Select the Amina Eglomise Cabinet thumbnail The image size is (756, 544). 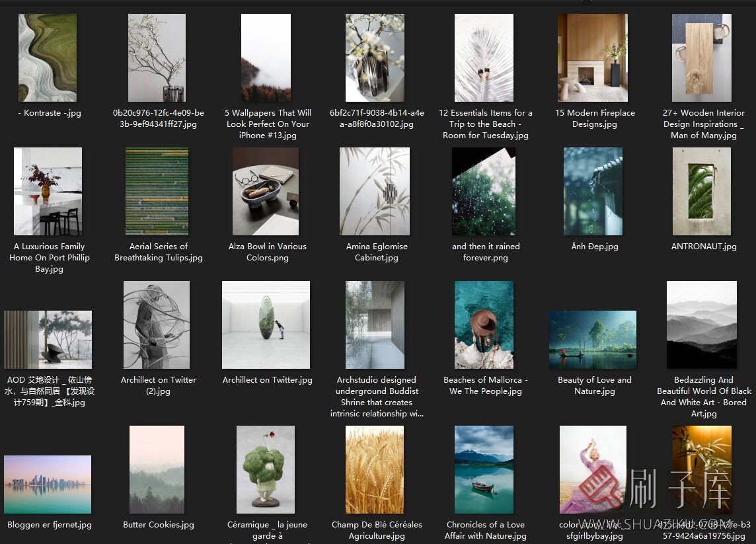point(375,192)
